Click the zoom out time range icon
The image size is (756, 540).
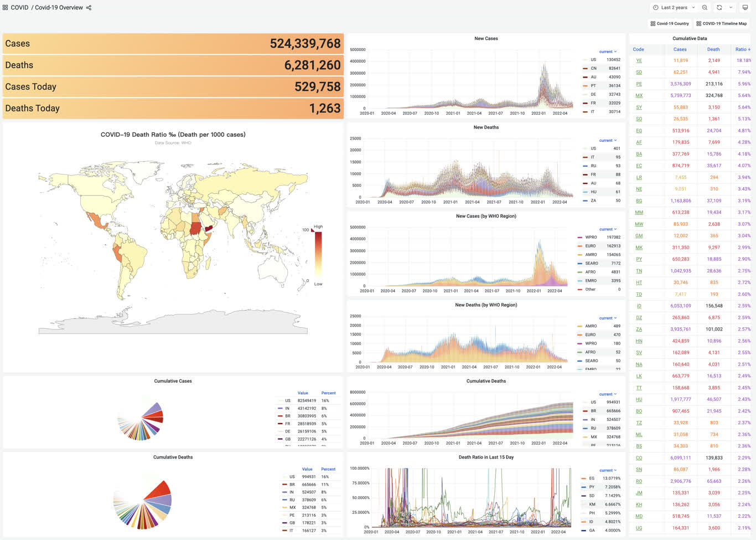(x=705, y=8)
